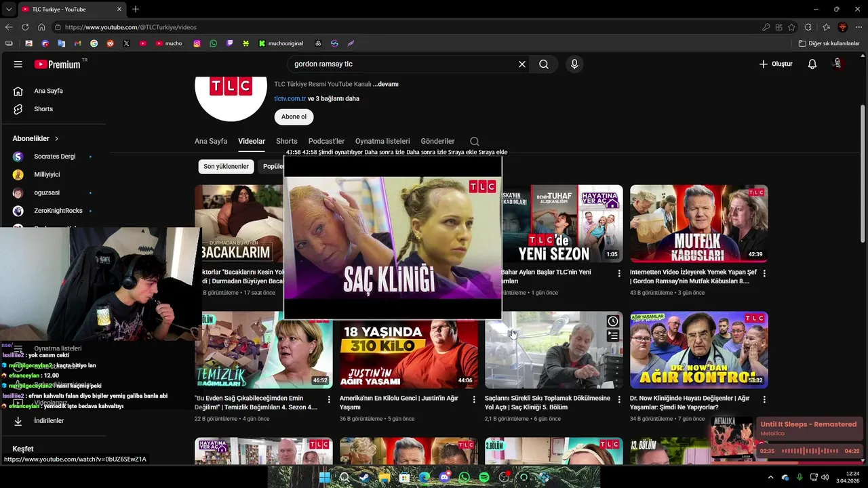Click the YouTube Premium logo
This screenshot has height=488, width=868.
pos(58,64)
